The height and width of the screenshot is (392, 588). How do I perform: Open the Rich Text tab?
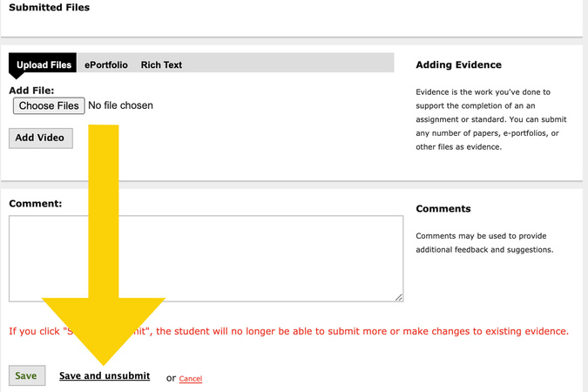(x=161, y=64)
